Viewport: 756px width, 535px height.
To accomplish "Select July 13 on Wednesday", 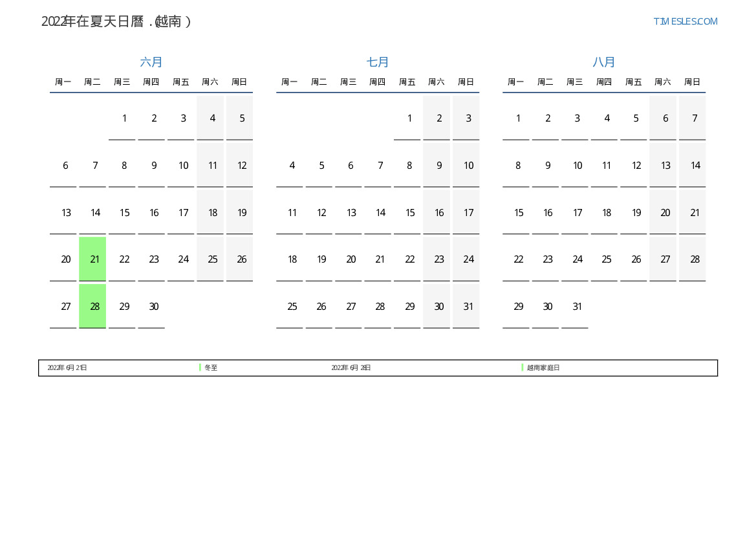I will [x=348, y=213].
